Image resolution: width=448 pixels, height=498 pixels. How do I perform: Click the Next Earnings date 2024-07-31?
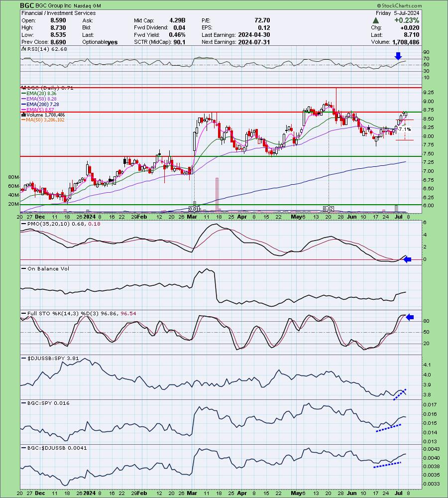tap(254, 42)
